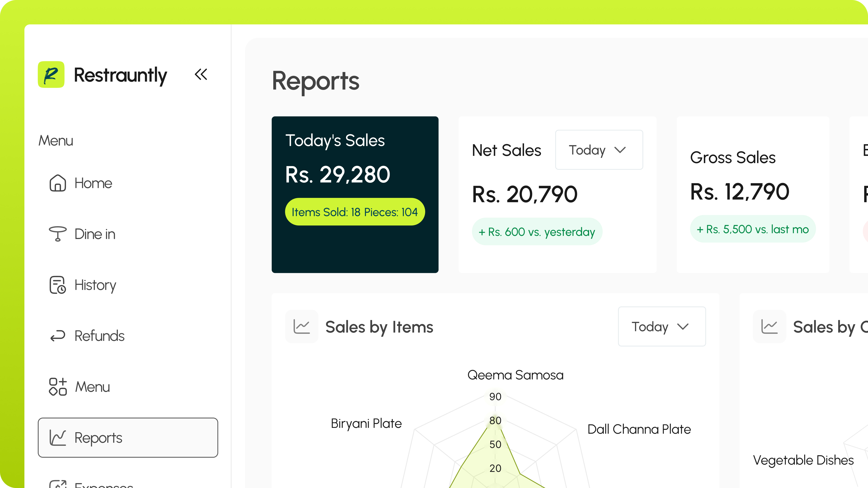868x488 pixels.
Task: Click the Sales by Items chart icon
Action: click(302, 327)
